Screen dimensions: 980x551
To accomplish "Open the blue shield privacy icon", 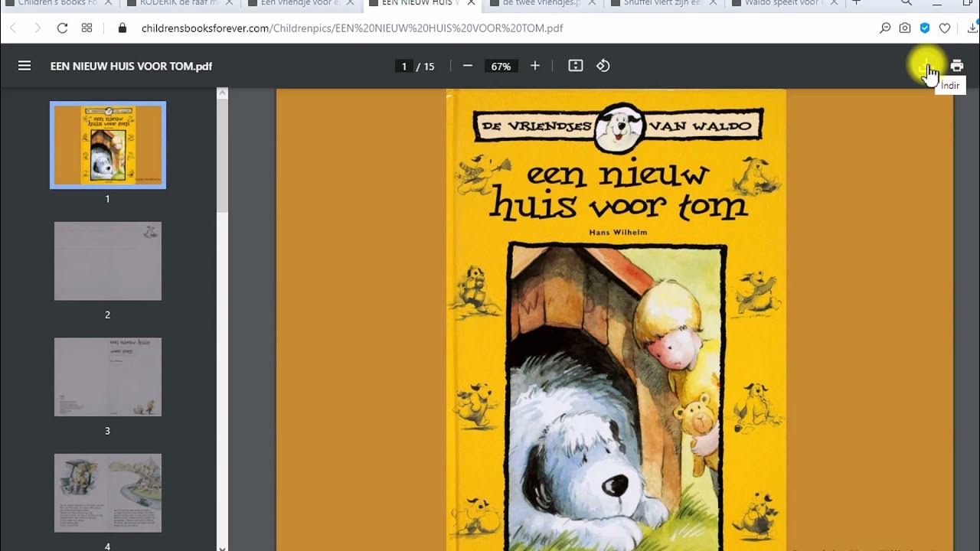I will (x=925, y=28).
